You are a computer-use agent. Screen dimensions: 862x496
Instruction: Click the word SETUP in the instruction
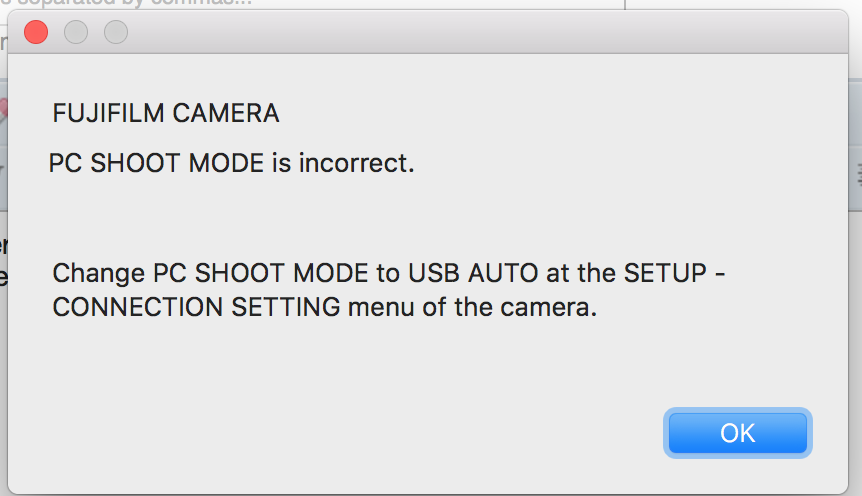pos(663,273)
